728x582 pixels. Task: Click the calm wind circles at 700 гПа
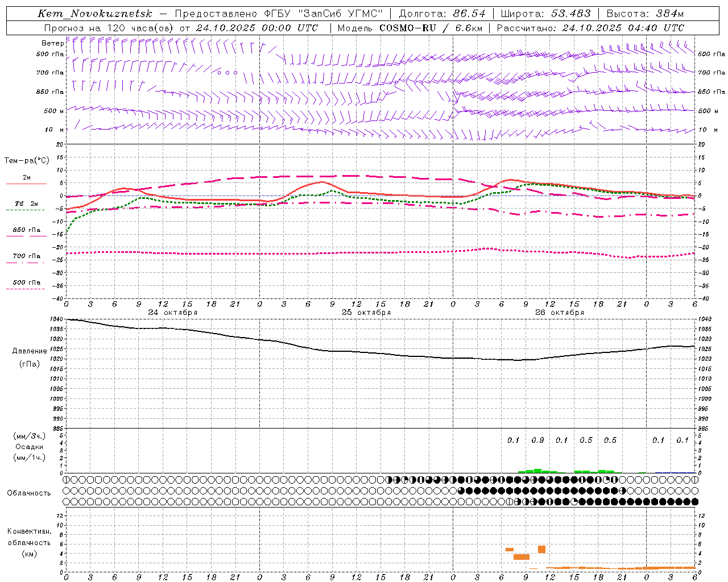pyautogui.click(x=227, y=73)
